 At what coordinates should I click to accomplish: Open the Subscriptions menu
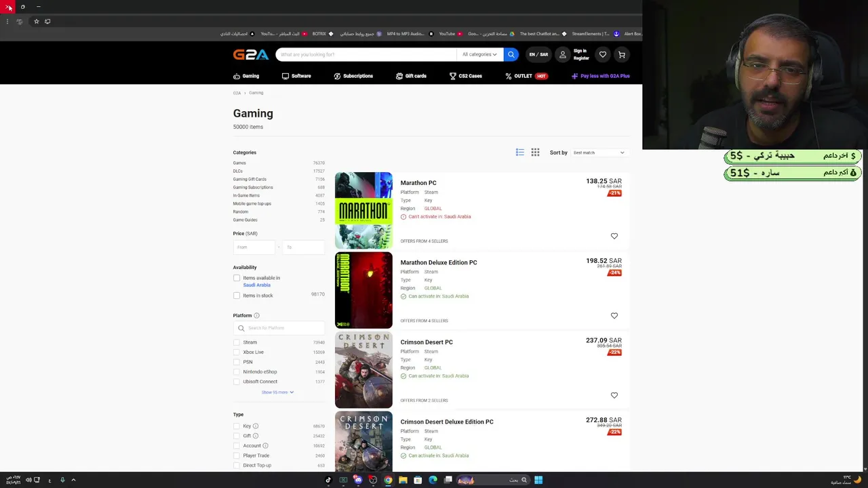pos(353,76)
